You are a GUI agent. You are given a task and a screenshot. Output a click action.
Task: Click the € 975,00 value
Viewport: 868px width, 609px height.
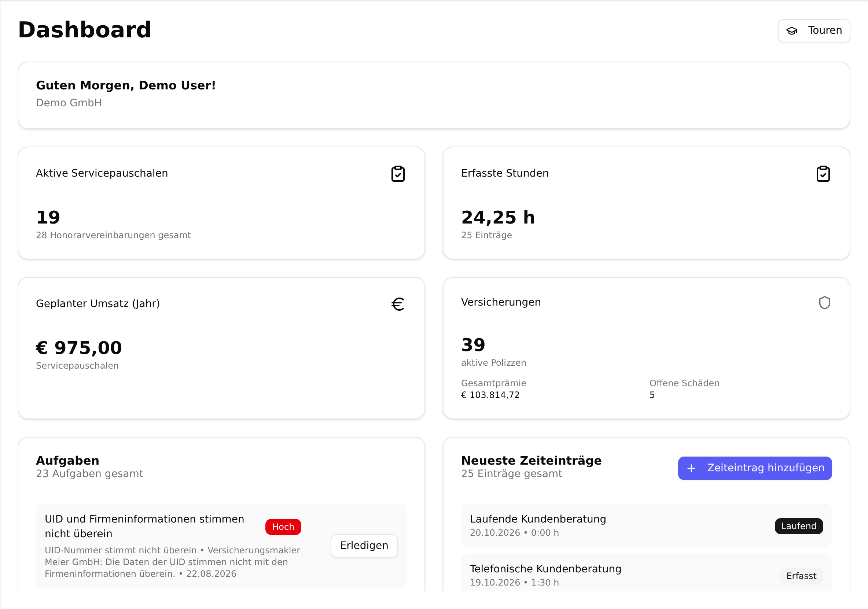click(x=79, y=348)
